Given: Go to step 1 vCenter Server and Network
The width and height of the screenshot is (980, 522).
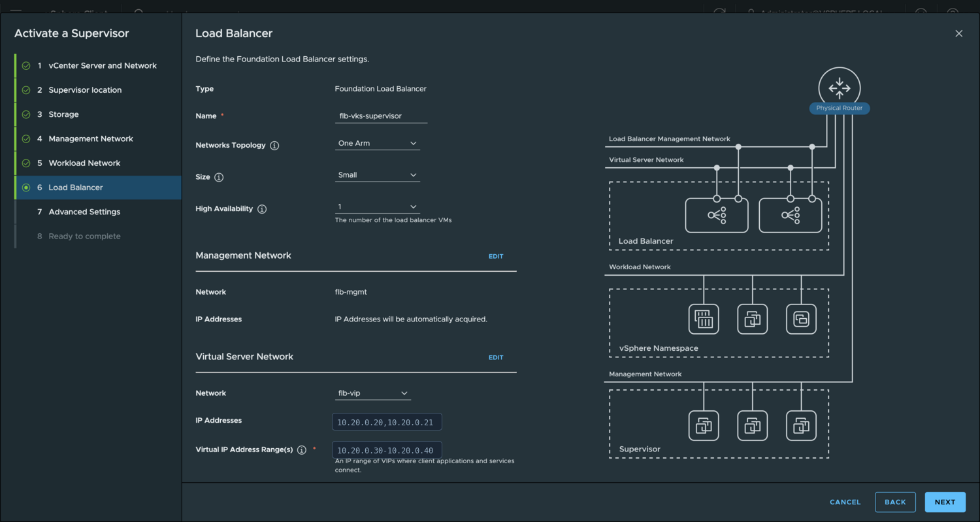Looking at the screenshot, I should point(98,66).
